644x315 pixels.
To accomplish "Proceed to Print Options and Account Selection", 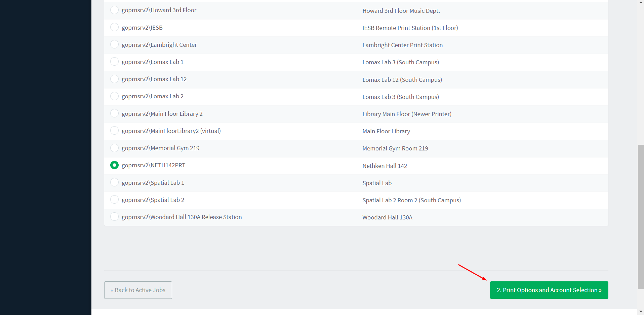I will 549,290.
